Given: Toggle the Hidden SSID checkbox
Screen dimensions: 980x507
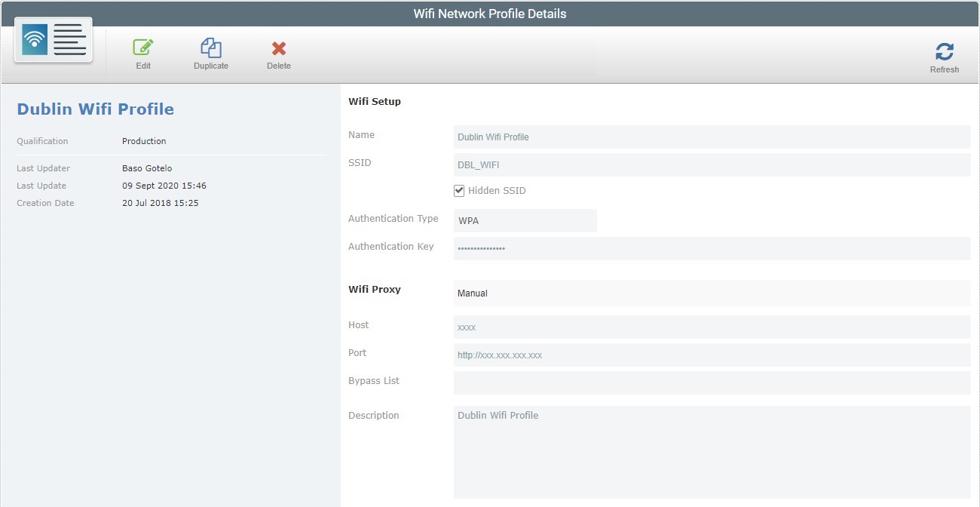Looking at the screenshot, I should point(458,190).
